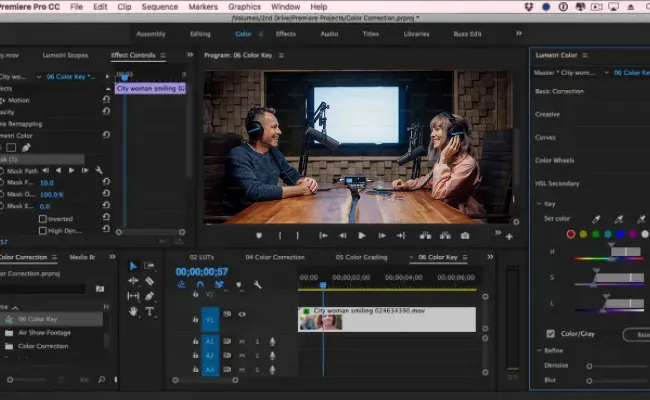
Task: Open Mask Path tracking options wrench
Action: coord(99,170)
